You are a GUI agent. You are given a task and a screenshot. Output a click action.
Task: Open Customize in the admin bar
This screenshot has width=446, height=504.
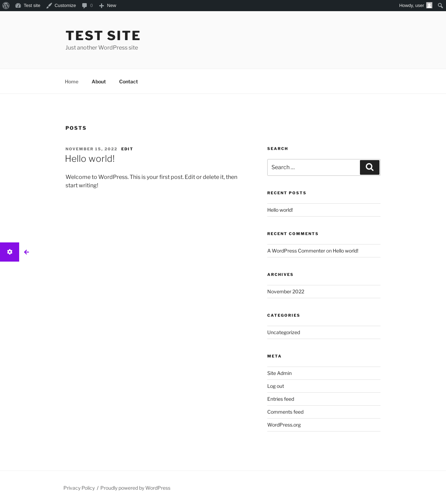(x=61, y=6)
